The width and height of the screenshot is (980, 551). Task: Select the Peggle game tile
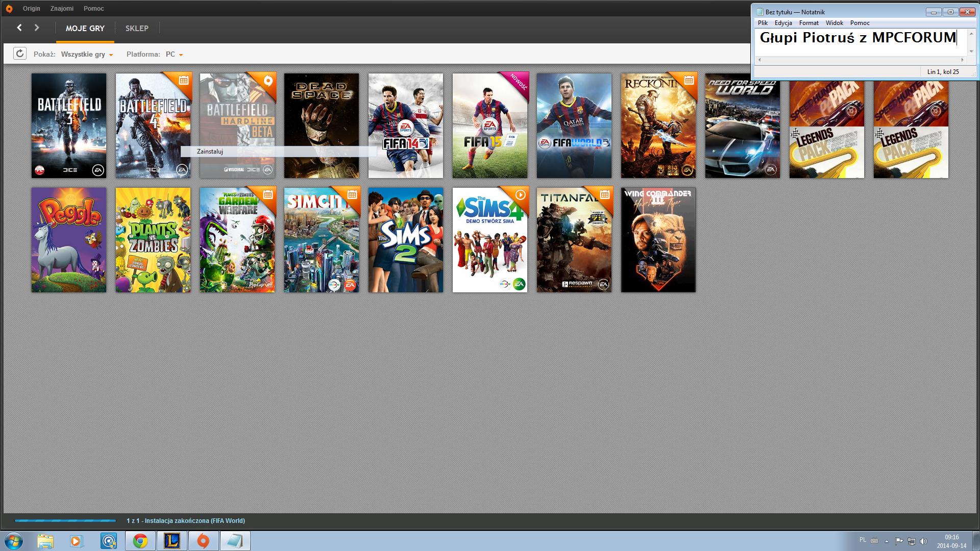pyautogui.click(x=69, y=240)
